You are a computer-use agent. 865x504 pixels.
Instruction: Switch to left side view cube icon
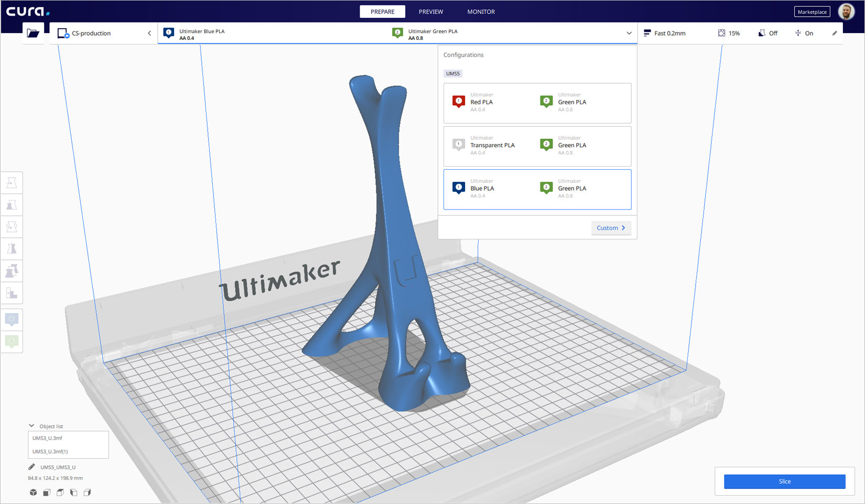click(x=73, y=492)
